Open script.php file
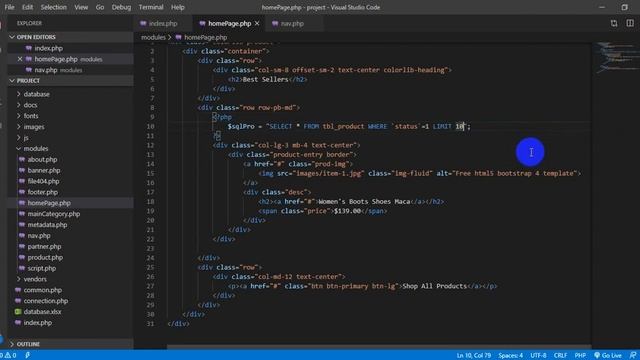 point(42,268)
